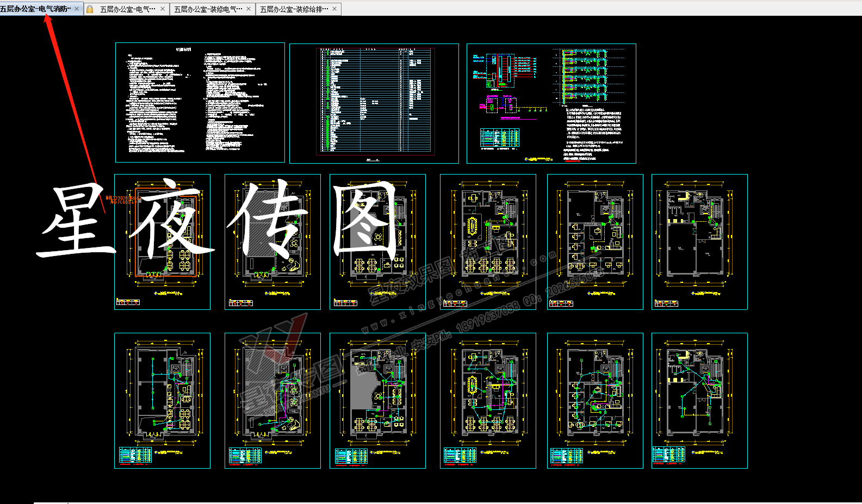
Task: Switch to the 五层办公室-电气消防 tab
Action: tap(35, 9)
